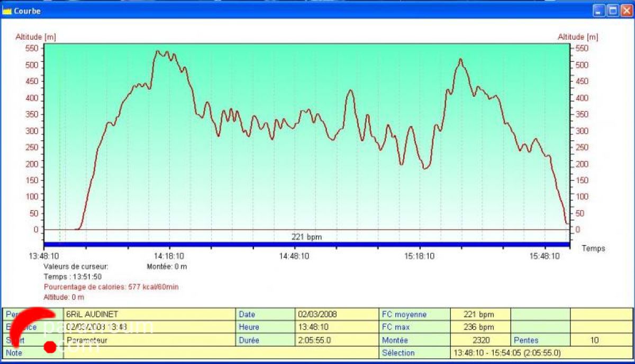Click the Courbe window title icon

(7, 11)
